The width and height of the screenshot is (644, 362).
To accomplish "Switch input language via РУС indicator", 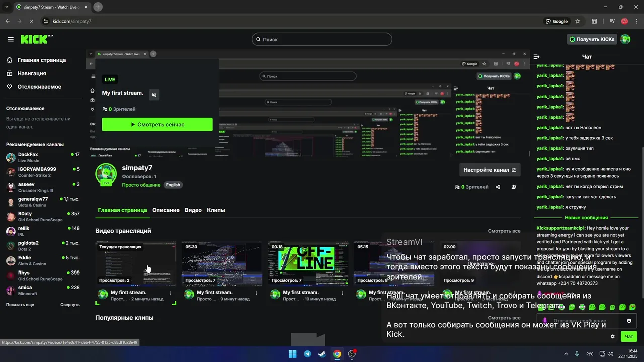I will tap(590, 354).
